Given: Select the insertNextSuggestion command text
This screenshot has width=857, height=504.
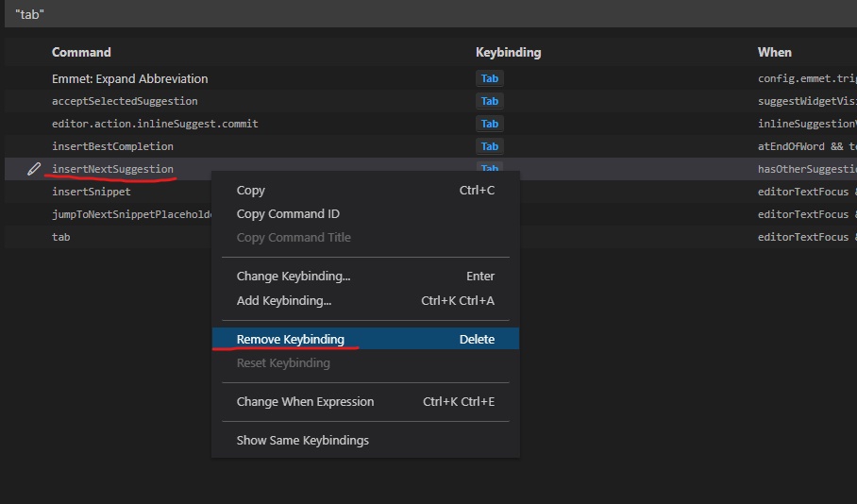Looking at the screenshot, I should click(112, 169).
